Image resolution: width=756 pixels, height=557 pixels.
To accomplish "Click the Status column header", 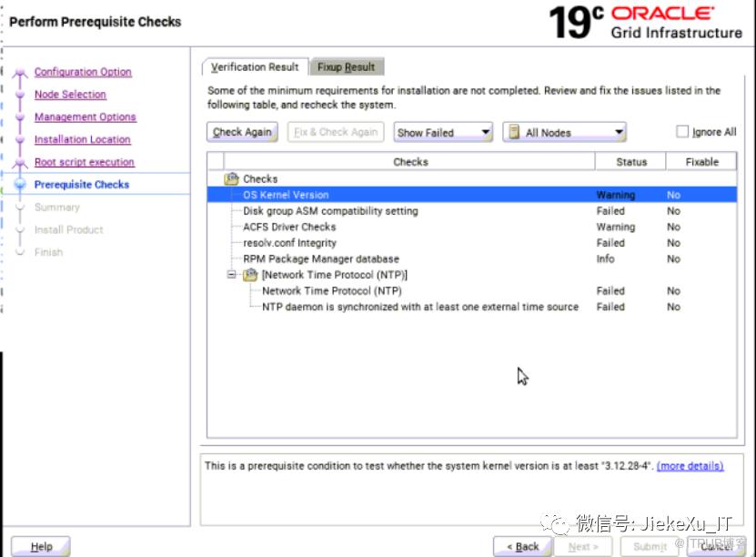I will 631,162.
